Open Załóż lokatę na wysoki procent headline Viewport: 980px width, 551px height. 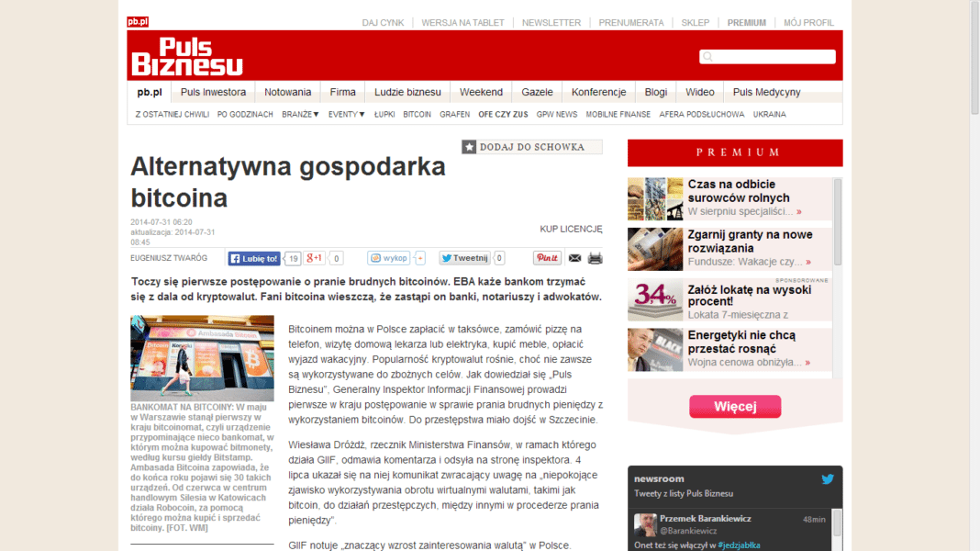click(750, 295)
